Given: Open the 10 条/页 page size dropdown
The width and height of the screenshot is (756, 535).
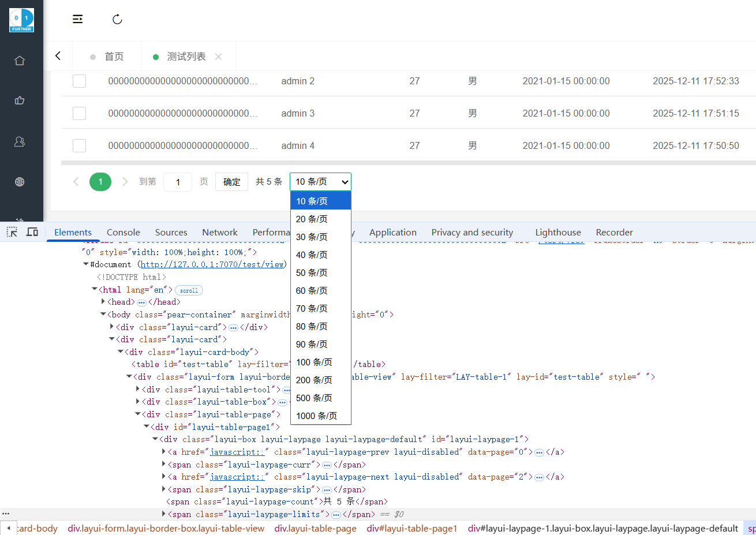Looking at the screenshot, I should pos(320,182).
